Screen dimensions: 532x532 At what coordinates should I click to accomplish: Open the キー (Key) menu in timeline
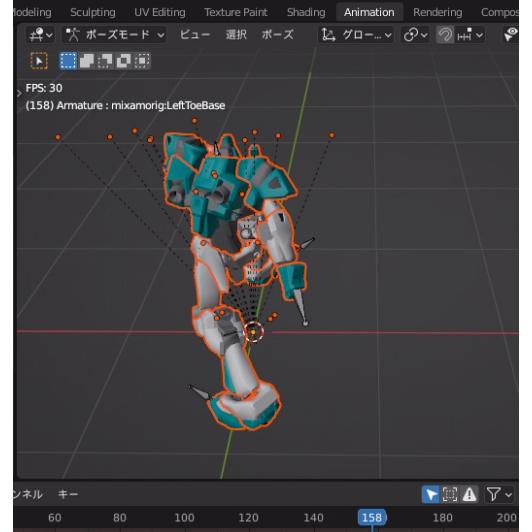[x=68, y=494]
